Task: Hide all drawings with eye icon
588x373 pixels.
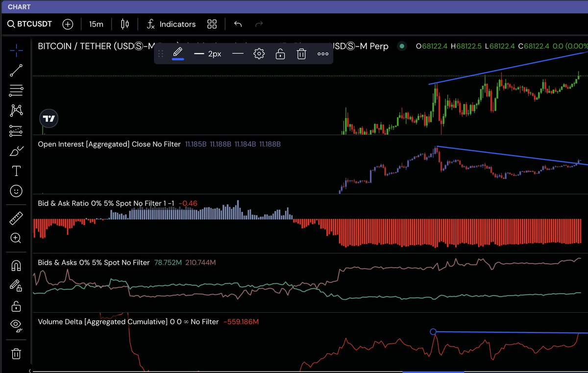Action: click(16, 325)
